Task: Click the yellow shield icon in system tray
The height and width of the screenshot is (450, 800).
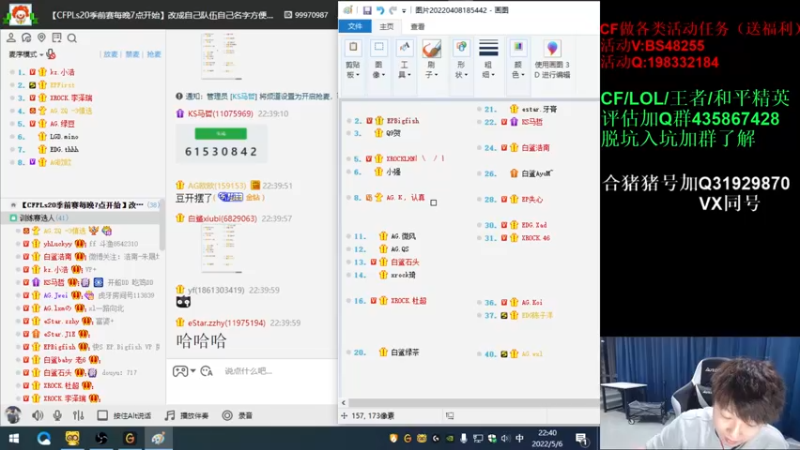Action: pos(393,438)
